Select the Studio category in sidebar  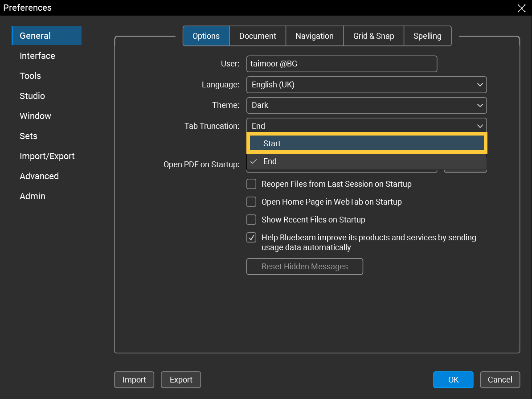[32, 96]
